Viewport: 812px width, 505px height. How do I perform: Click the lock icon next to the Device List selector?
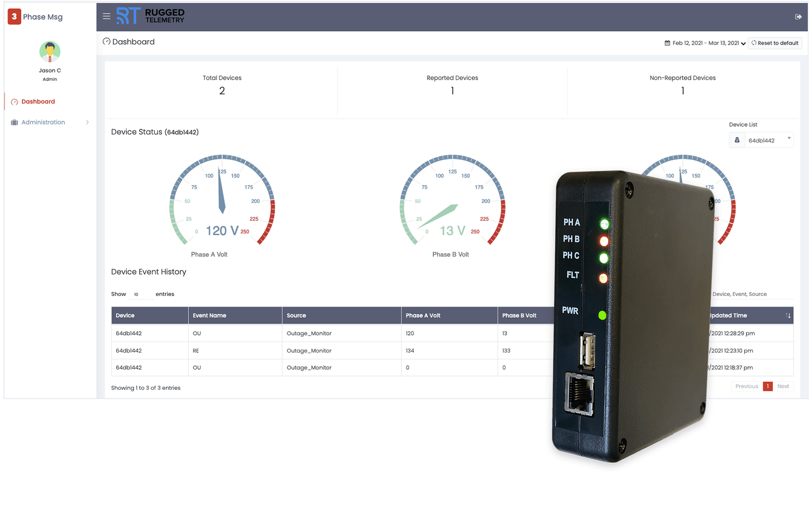tap(736, 140)
